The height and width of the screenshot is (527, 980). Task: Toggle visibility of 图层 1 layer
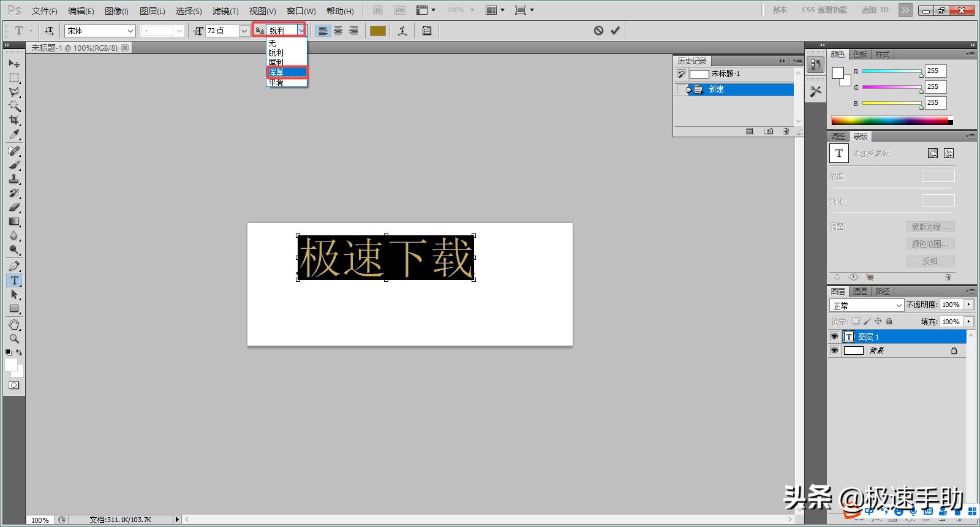point(834,336)
